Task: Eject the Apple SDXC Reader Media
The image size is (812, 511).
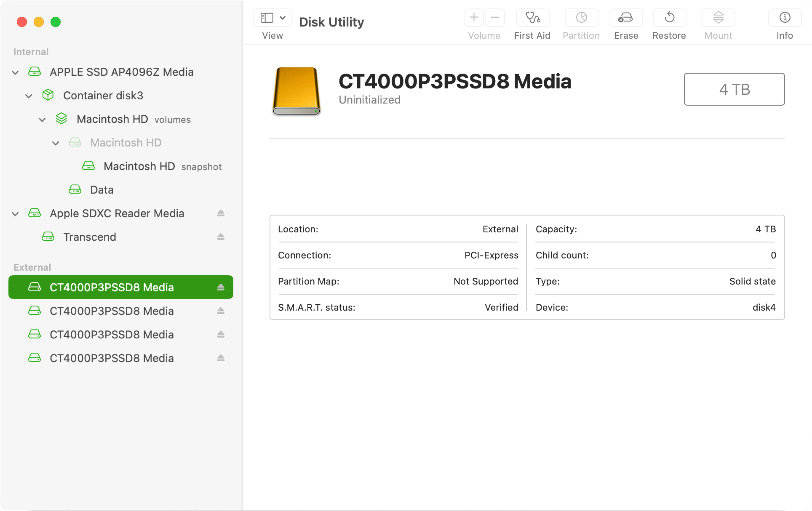Action: 221,213
